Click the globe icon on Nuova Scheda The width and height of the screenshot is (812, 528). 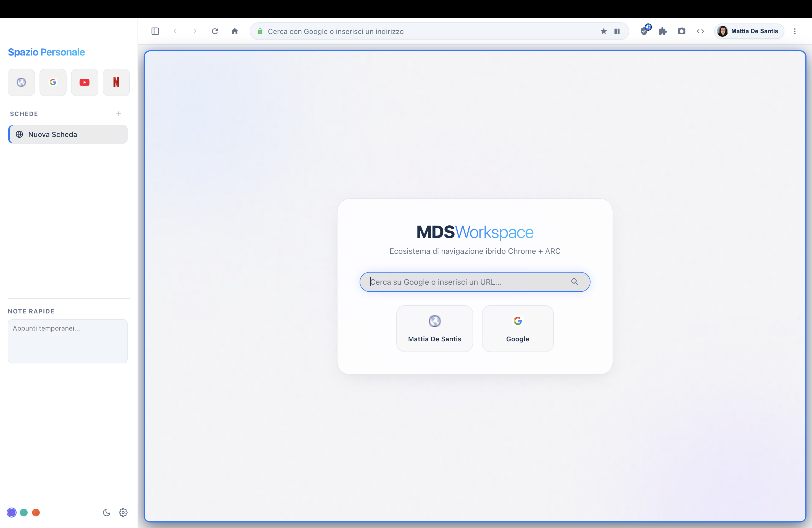[19, 134]
